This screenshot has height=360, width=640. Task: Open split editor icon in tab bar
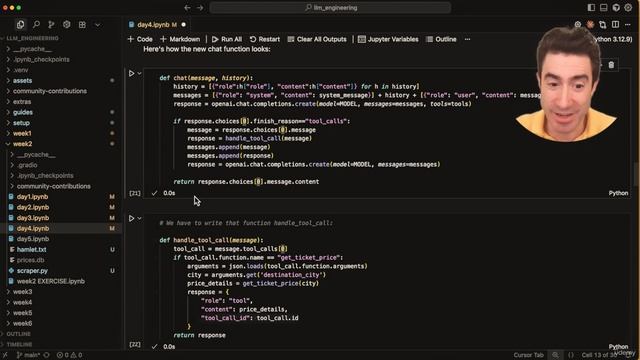(x=616, y=24)
